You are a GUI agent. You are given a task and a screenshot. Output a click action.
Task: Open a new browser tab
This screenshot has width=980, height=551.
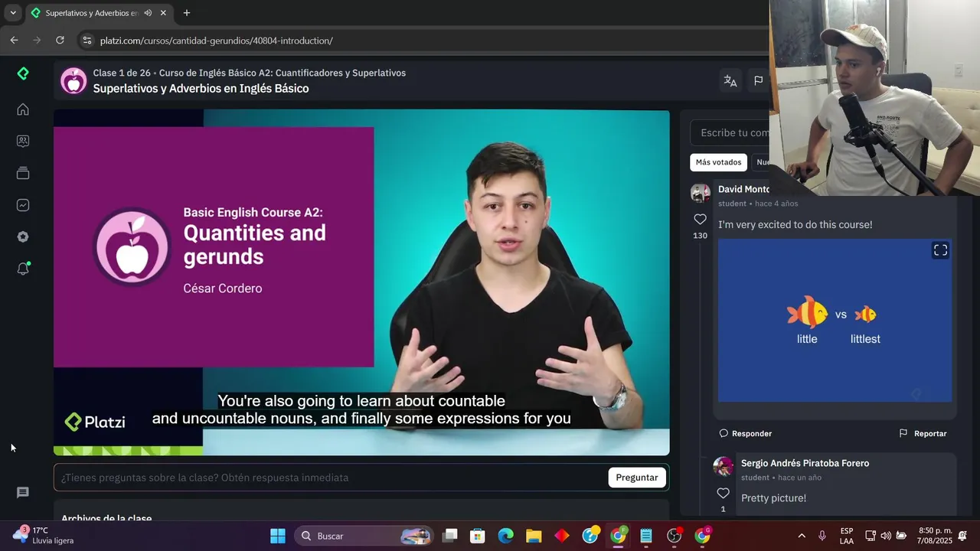point(186,13)
